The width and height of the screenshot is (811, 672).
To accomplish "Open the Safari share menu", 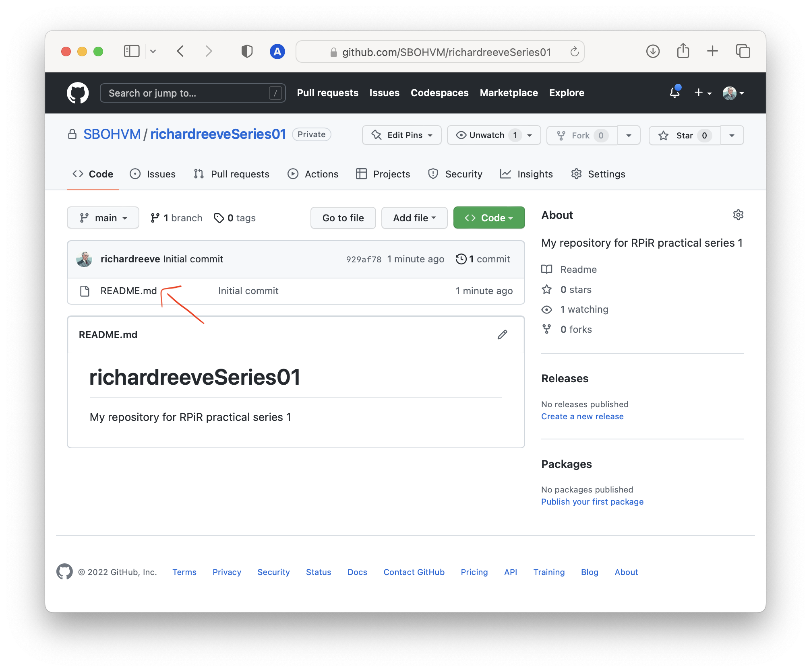I will pyautogui.click(x=683, y=51).
